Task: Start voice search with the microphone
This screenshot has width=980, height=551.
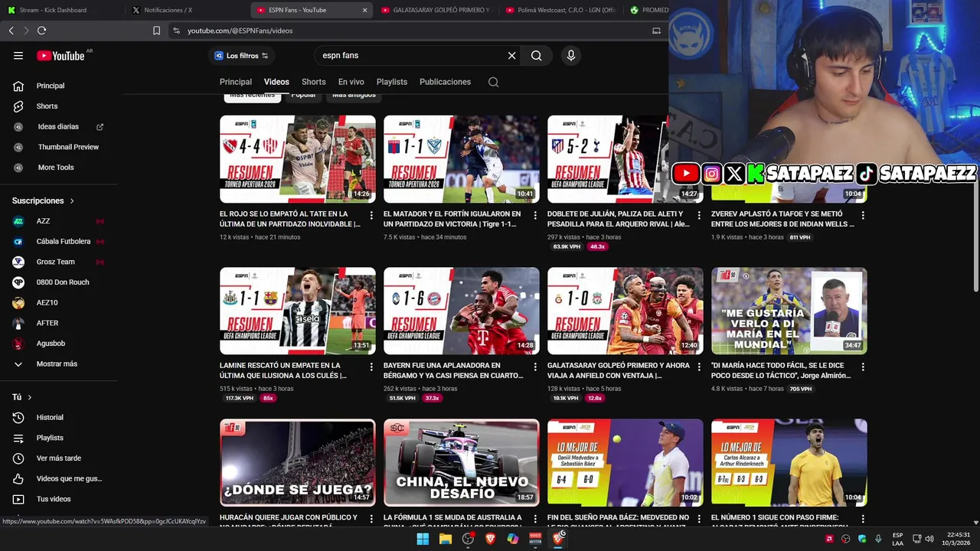Action: point(570,55)
